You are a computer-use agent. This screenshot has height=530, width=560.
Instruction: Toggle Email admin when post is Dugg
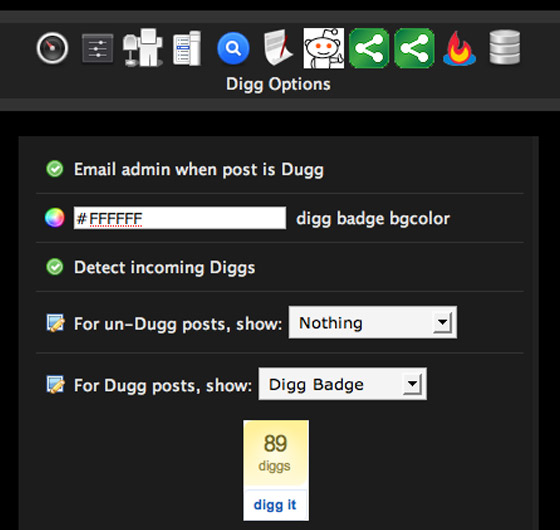pos(55,169)
